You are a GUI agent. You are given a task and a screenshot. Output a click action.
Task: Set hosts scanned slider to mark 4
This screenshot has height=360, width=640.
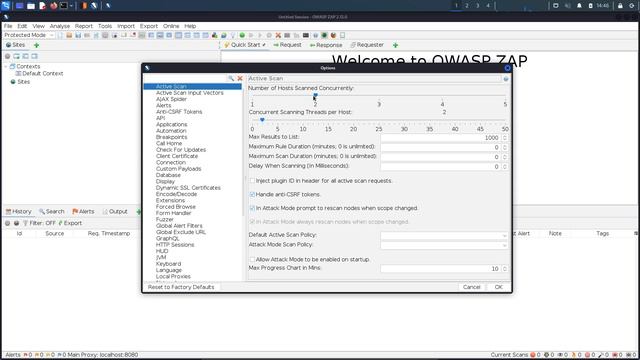[x=442, y=96]
